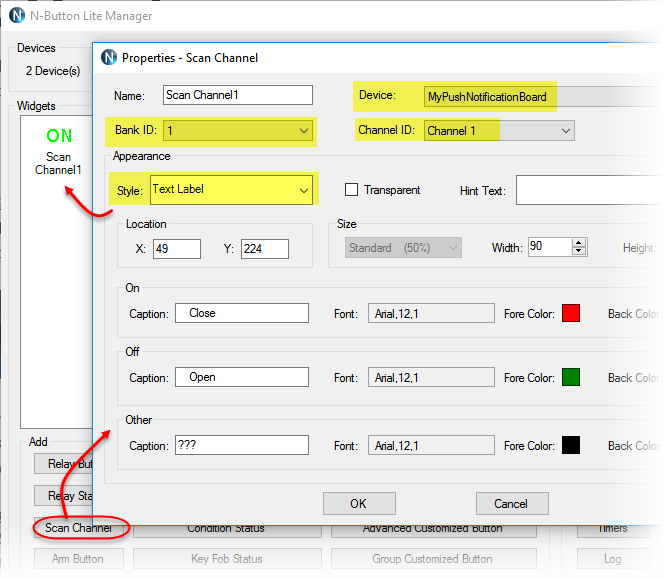Pick the red On Fore Color swatch

tap(570, 313)
